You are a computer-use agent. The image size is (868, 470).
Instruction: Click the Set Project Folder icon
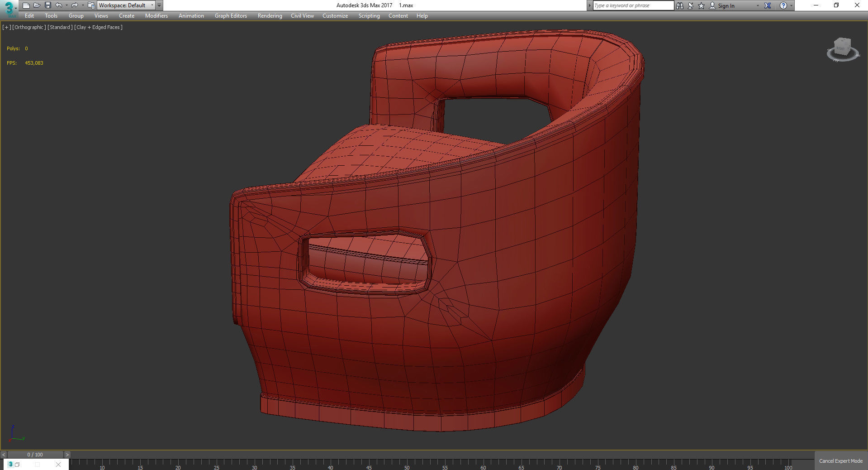point(91,5)
